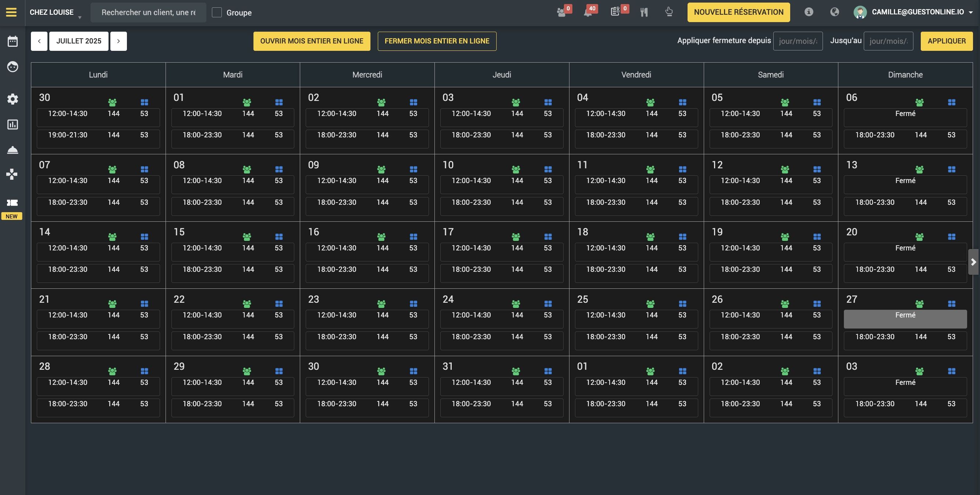980x495 pixels.
Task: Tick the Groupe checkbox
Action: tap(217, 13)
